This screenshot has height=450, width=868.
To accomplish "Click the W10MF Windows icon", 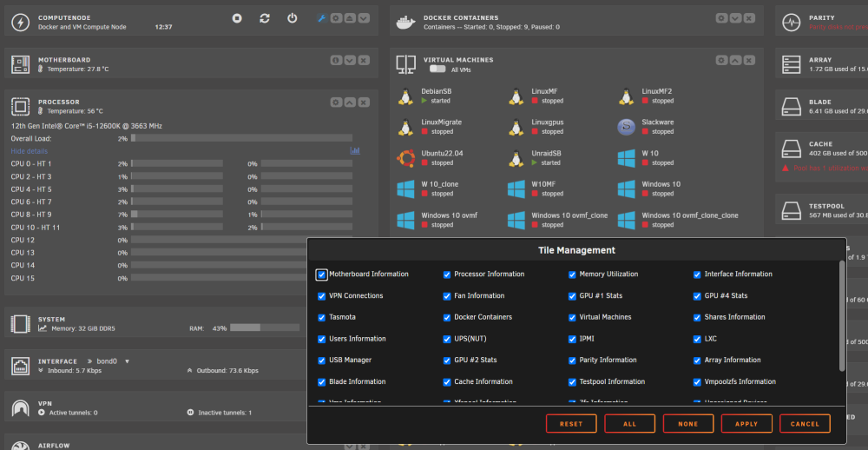I will pyautogui.click(x=516, y=189).
